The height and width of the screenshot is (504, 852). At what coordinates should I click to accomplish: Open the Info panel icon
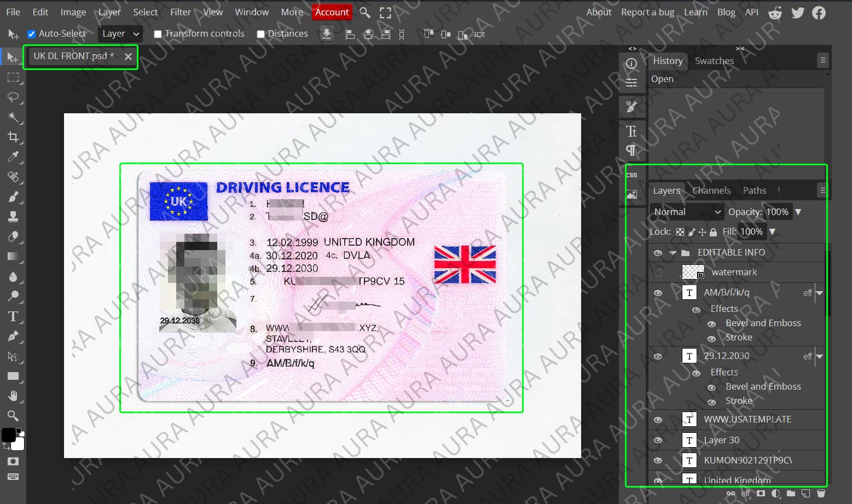[631, 63]
